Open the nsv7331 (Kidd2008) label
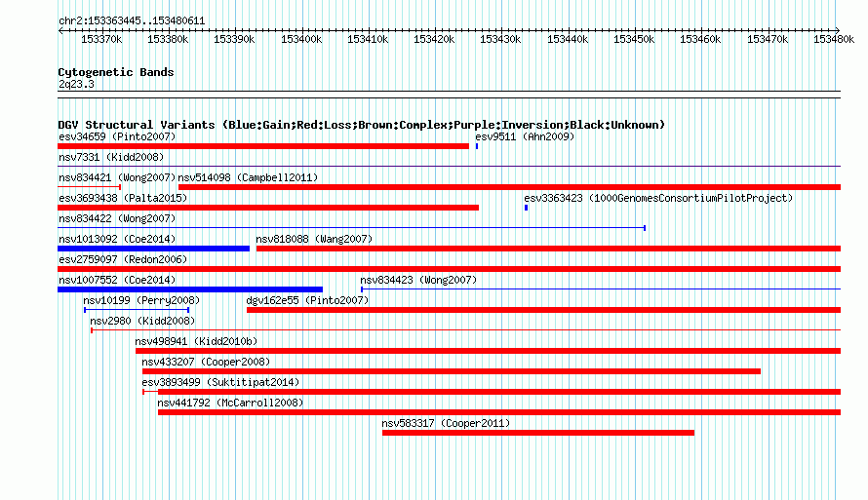Image resolution: width=868 pixels, height=500 pixels. click(x=111, y=157)
